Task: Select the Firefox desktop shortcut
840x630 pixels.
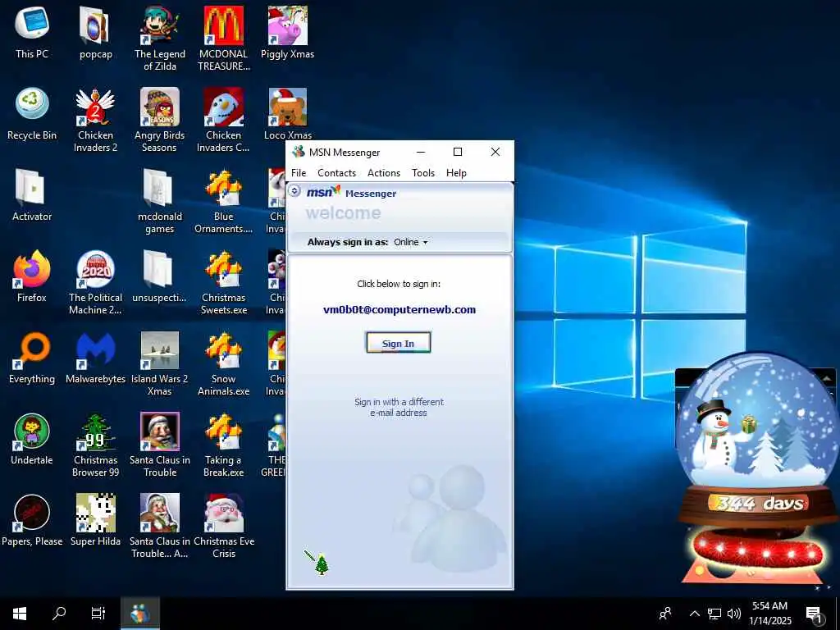Action: [x=32, y=276]
